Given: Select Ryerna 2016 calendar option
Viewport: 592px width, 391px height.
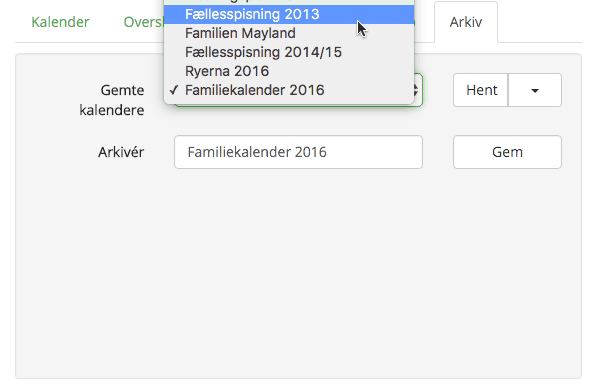Looking at the screenshot, I should pyautogui.click(x=289, y=71).
